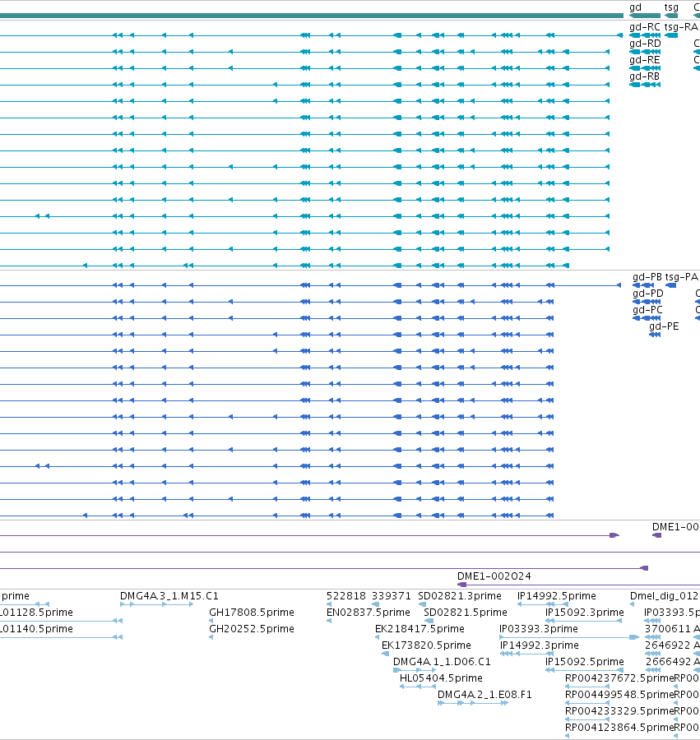Click the GH17808.5prime EST label
Screen dimensions: 700x740
click(x=252, y=613)
